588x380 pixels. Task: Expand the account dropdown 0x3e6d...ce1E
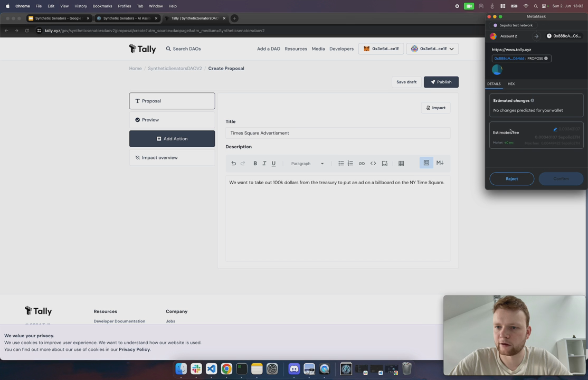432,49
